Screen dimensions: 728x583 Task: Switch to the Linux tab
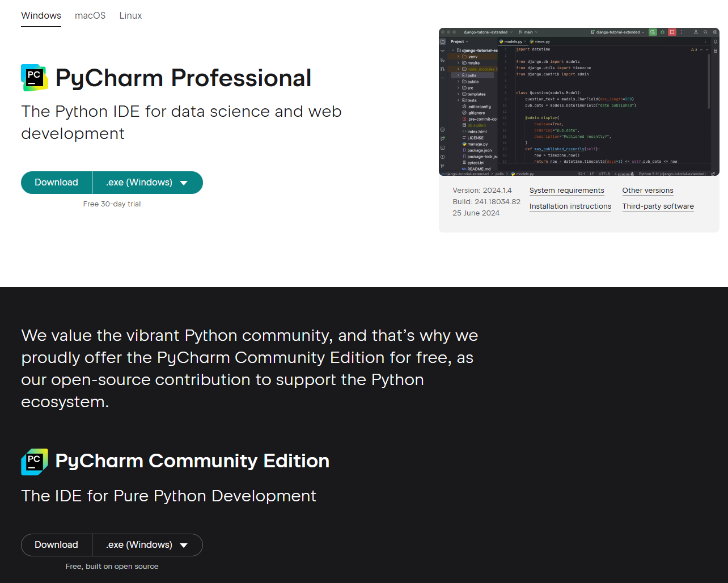click(x=130, y=16)
